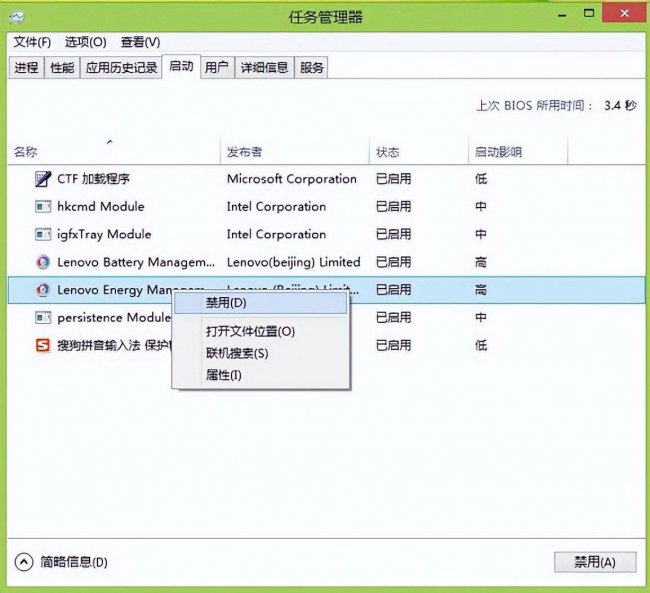This screenshot has width=650, height=593.
Task: Choose 属性(I) in context menu
Action: [x=260, y=375]
